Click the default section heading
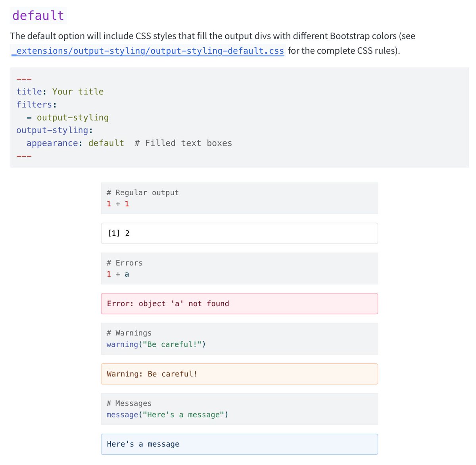The height and width of the screenshot is (465, 476). coord(38,15)
